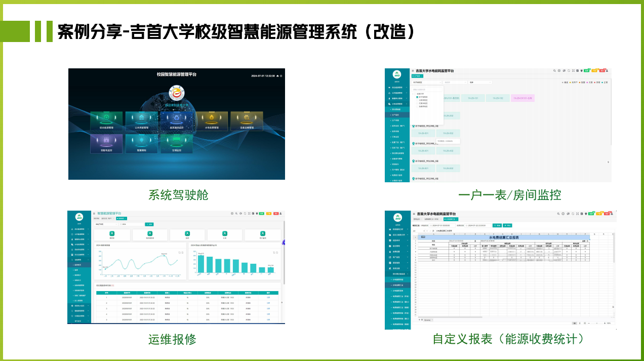Click the yellow badge button in the room monitoring header
The image size is (644, 361).
[x=594, y=71]
